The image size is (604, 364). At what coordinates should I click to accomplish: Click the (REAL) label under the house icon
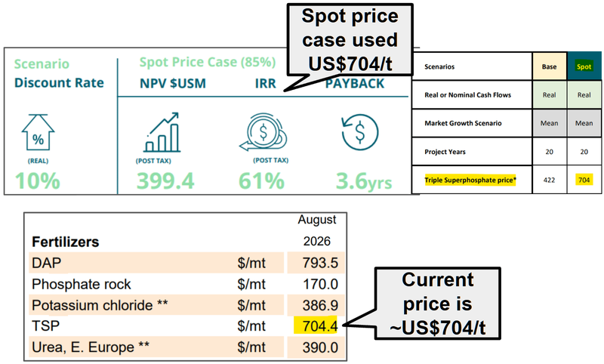tap(38, 161)
